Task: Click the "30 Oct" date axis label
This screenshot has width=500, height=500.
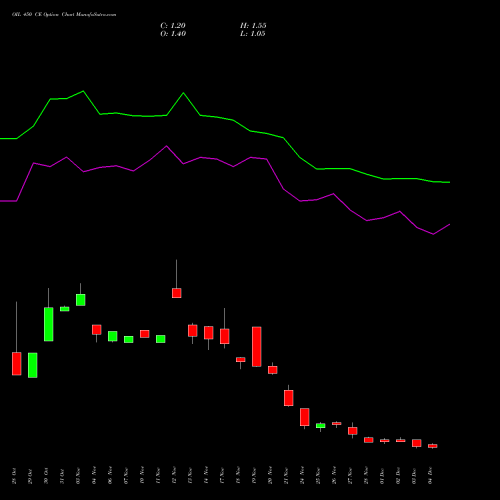Action: click(x=46, y=476)
